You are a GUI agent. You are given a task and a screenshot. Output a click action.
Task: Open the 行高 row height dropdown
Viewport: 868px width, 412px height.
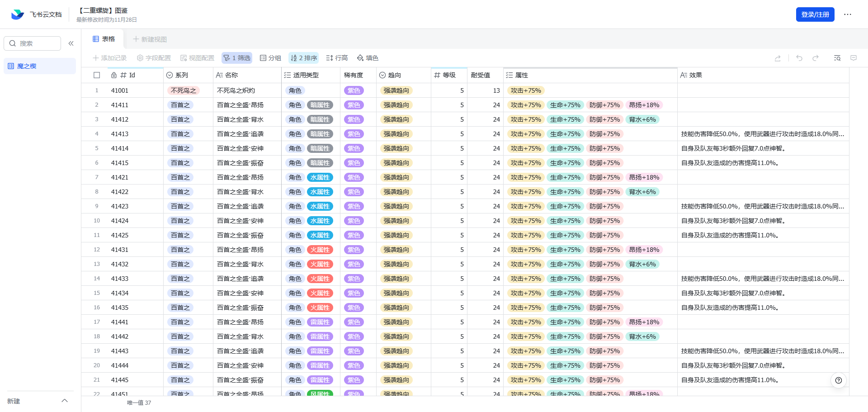[337, 58]
